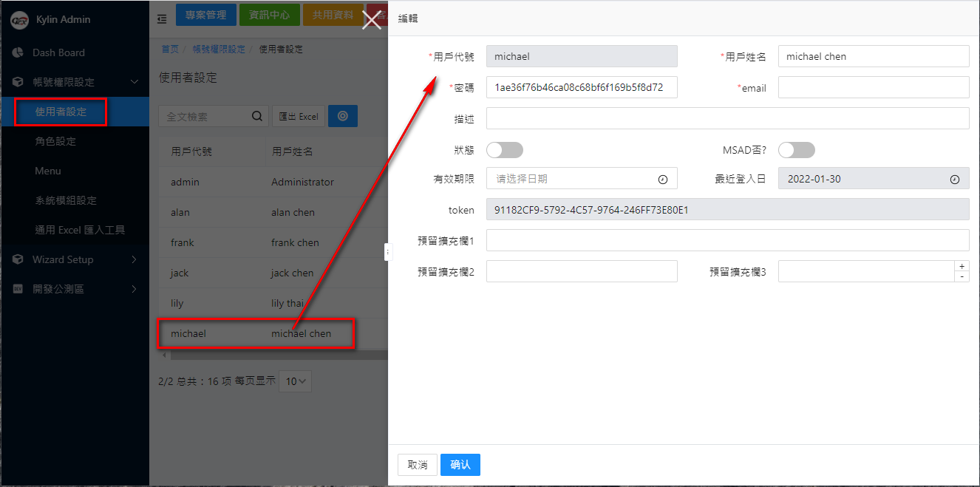Click the sidebar collapse menu icon

click(x=162, y=19)
